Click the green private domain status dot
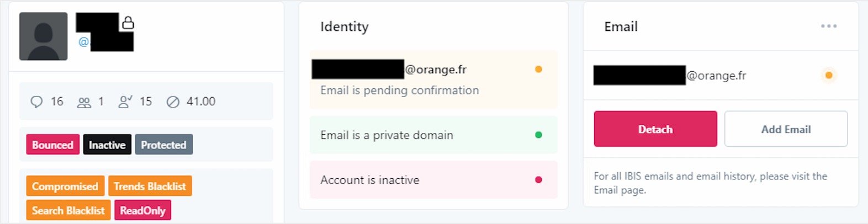The height and width of the screenshot is (224, 868). tap(538, 135)
